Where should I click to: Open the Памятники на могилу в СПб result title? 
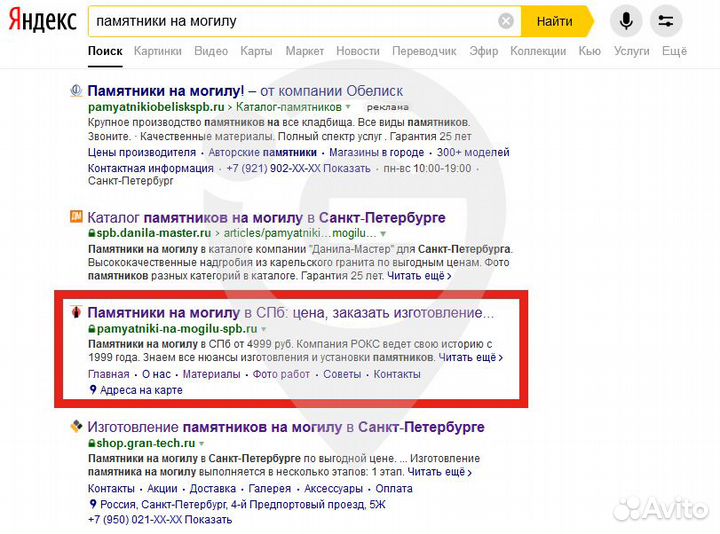[291, 313]
